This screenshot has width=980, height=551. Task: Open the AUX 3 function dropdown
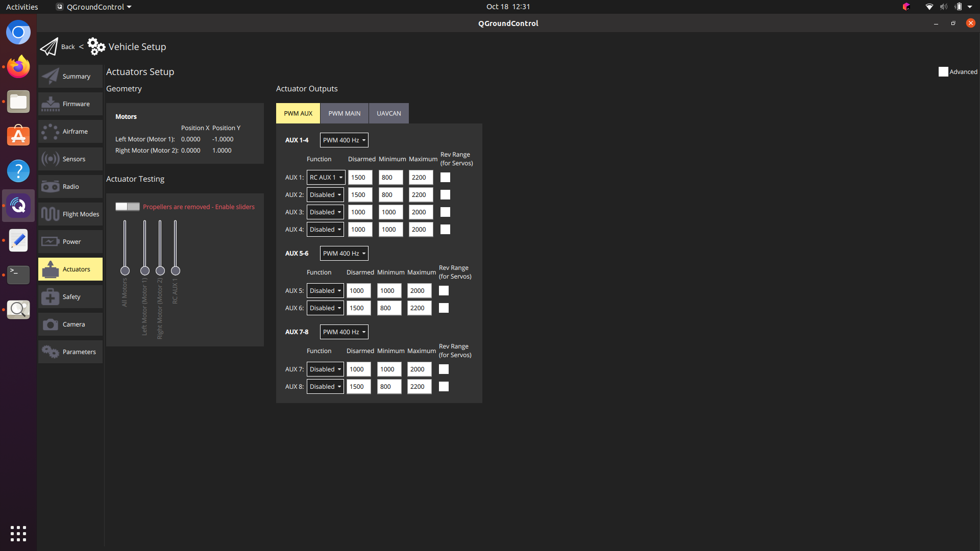tap(325, 212)
